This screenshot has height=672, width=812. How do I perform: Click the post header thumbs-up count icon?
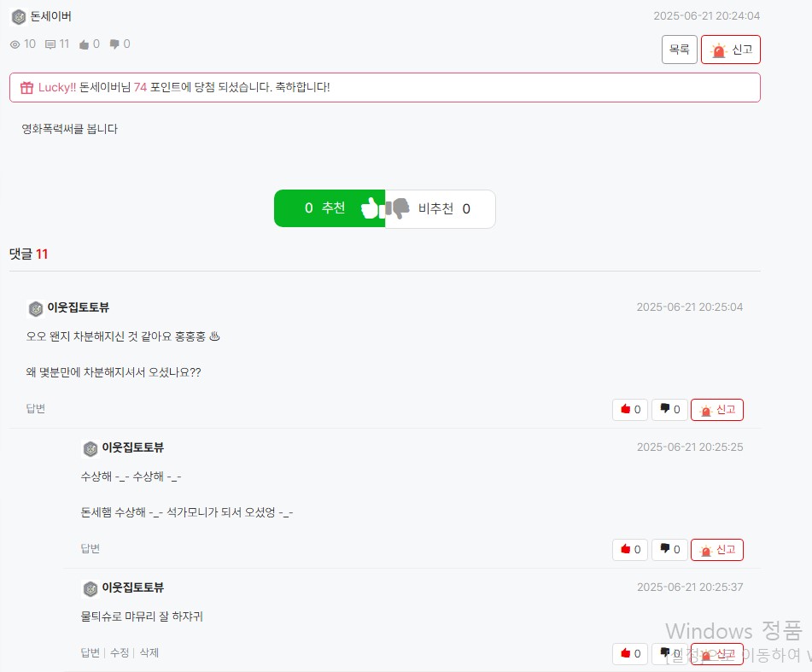coord(85,44)
